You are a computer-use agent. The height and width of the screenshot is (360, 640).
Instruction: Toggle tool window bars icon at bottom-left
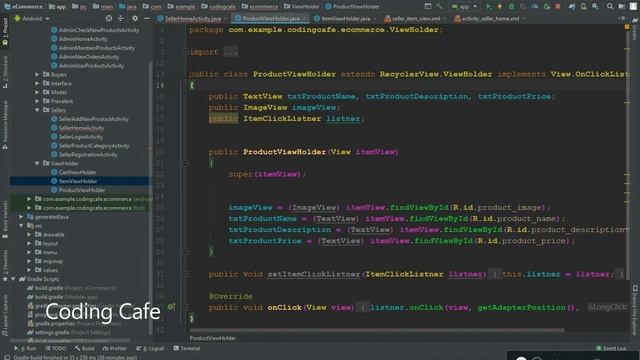pos(7,357)
